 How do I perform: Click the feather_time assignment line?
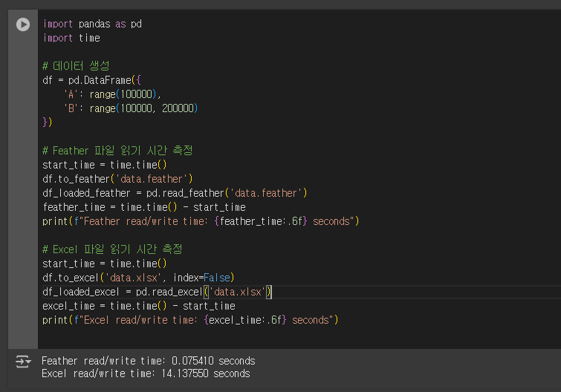pos(144,207)
